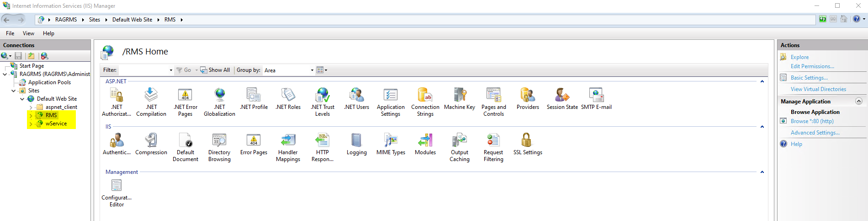Click Save icon in Connections toolbar
868x221 pixels.
coord(18,56)
